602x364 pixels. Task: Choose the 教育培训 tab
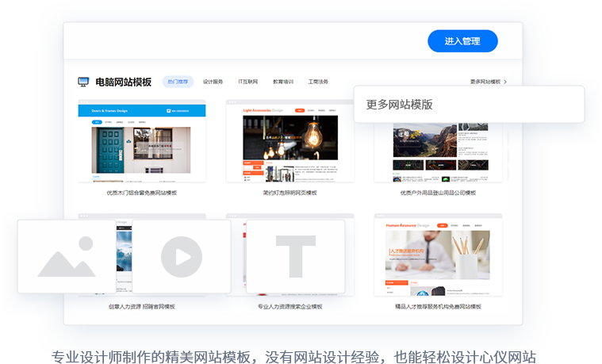283,82
